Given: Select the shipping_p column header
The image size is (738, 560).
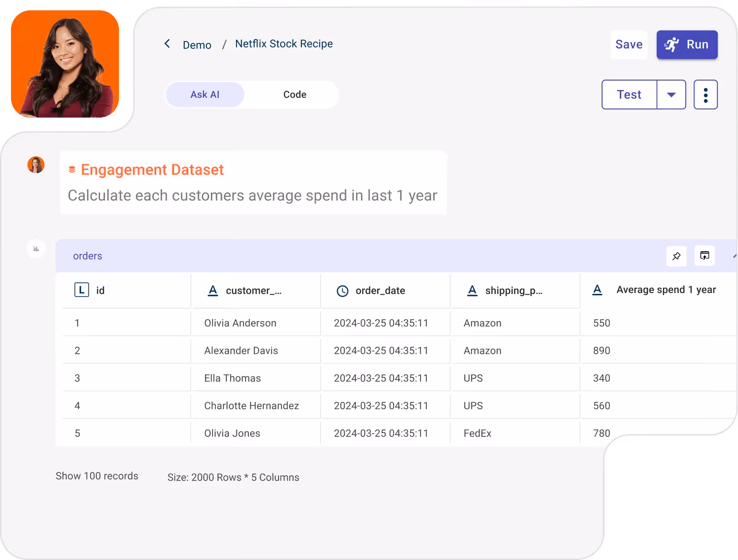Looking at the screenshot, I should tap(514, 291).
